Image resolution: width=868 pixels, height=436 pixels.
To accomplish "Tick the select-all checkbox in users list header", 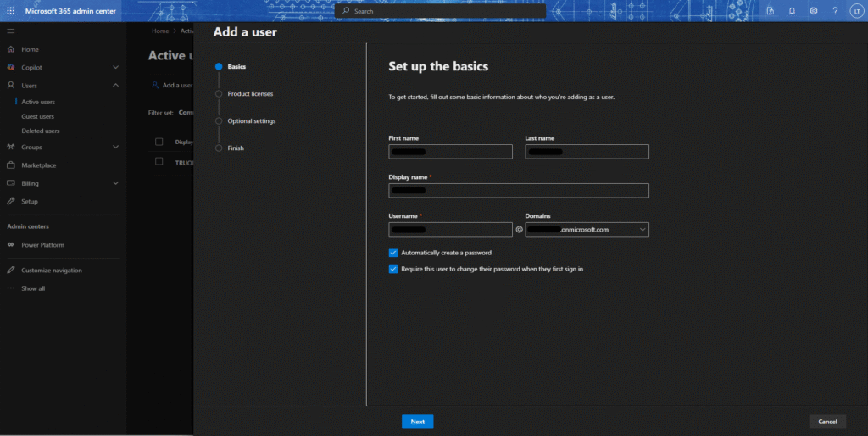I will click(159, 142).
